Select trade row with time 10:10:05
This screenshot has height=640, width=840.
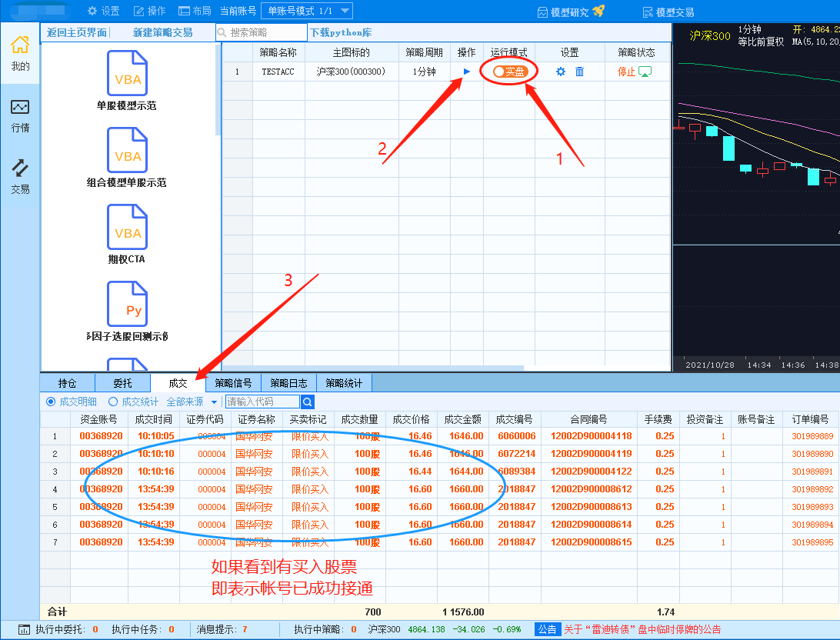(x=439, y=436)
